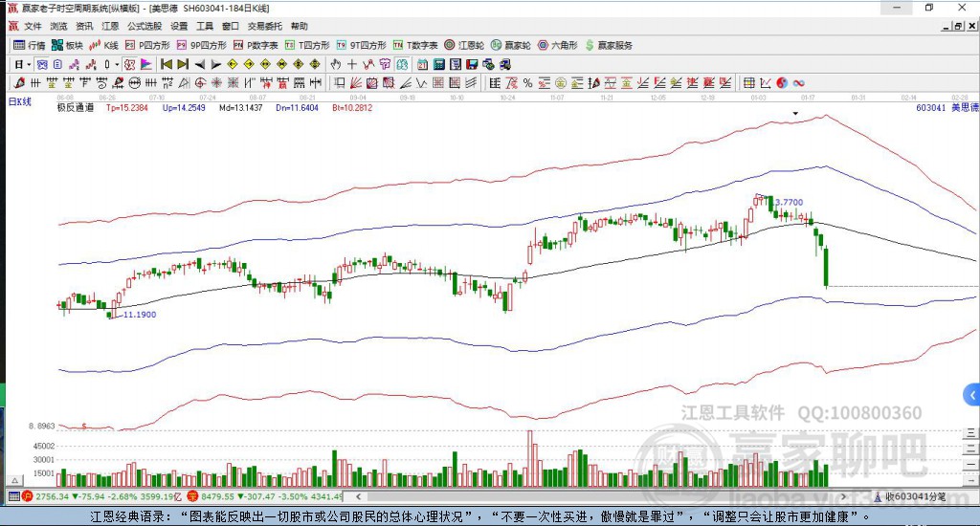Open the 文件 menu

(x=33, y=26)
